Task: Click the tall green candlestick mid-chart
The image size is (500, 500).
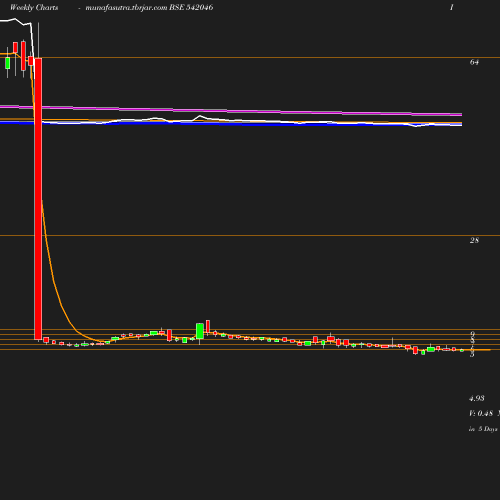Action: pos(200,331)
